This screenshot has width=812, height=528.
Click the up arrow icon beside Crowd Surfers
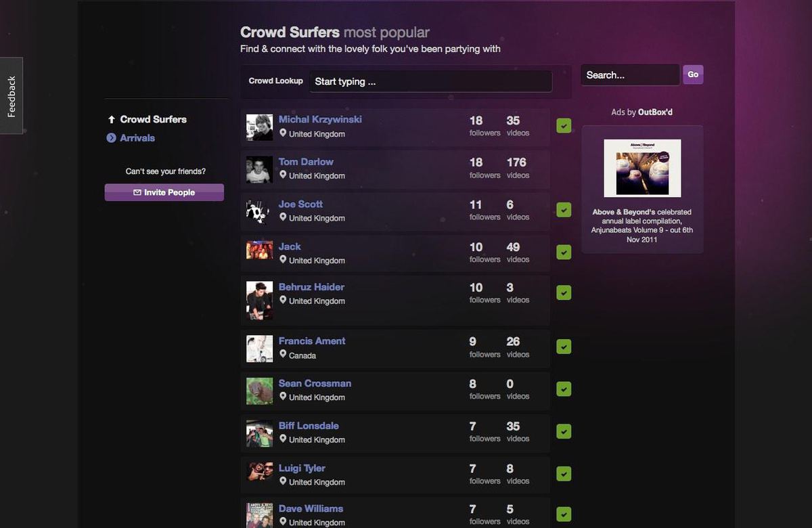click(112, 119)
